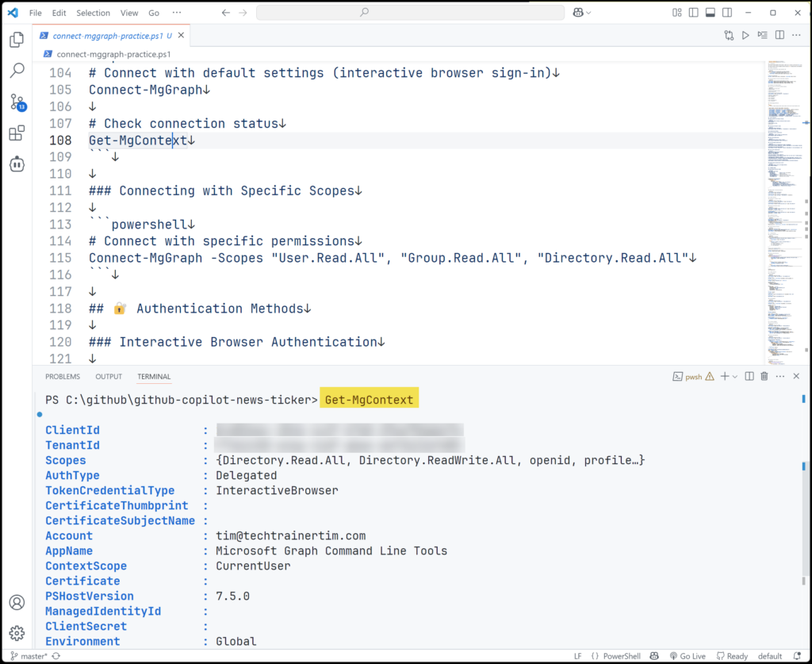Customize layout from the title bar icon
The width and height of the screenshot is (812, 664).
pyautogui.click(x=677, y=13)
